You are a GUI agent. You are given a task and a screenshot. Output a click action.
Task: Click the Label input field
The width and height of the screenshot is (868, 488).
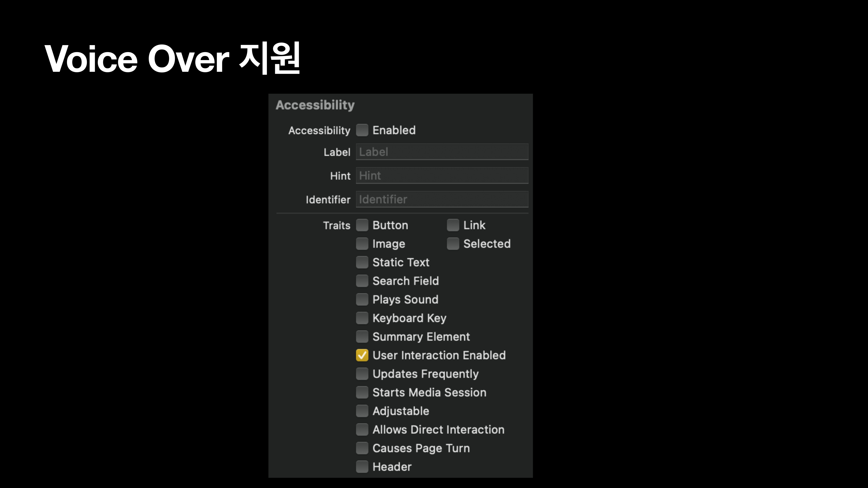442,152
